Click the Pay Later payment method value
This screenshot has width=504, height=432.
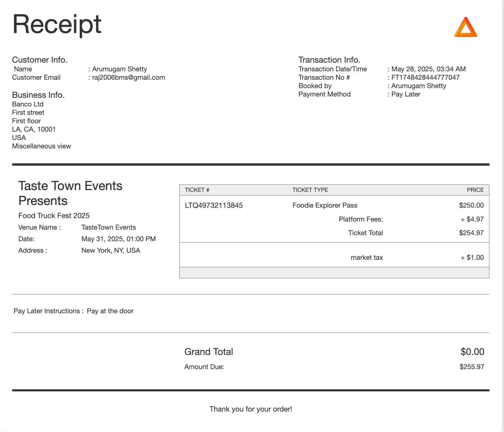[406, 94]
